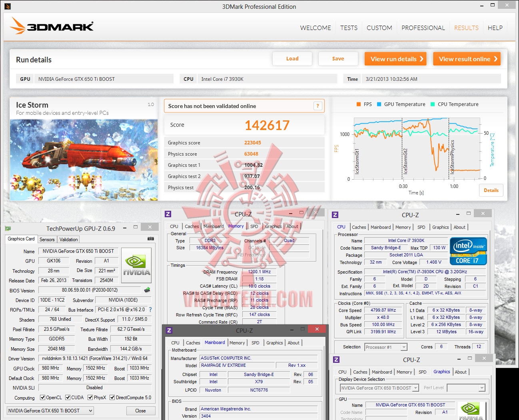Save BIOS using icon beside BIOS Version
This screenshot has width=519, height=420.
coord(147,290)
